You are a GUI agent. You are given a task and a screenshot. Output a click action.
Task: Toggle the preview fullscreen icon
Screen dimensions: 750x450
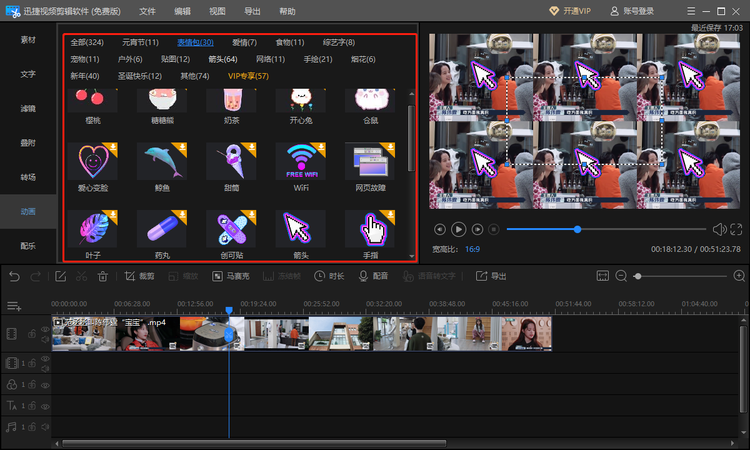pyautogui.click(x=736, y=230)
